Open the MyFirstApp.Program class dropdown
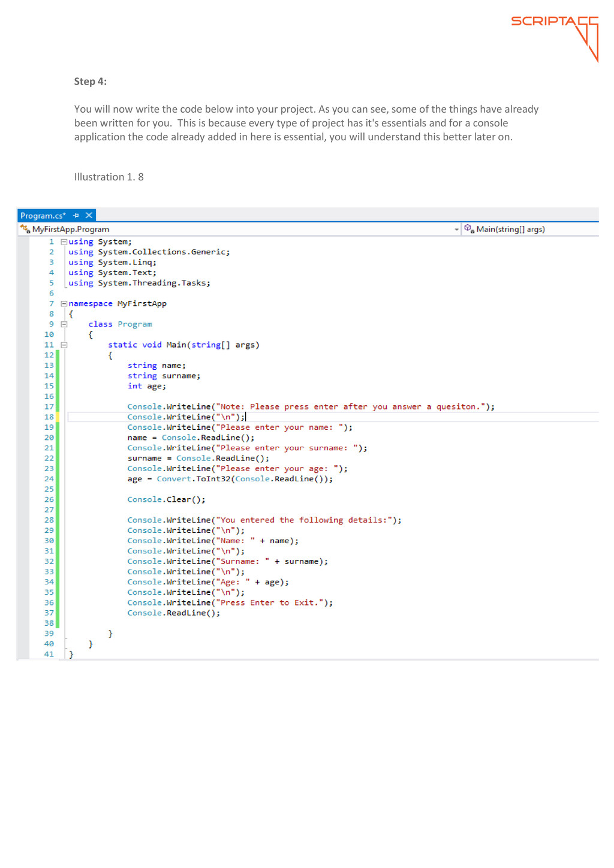 tap(456, 230)
